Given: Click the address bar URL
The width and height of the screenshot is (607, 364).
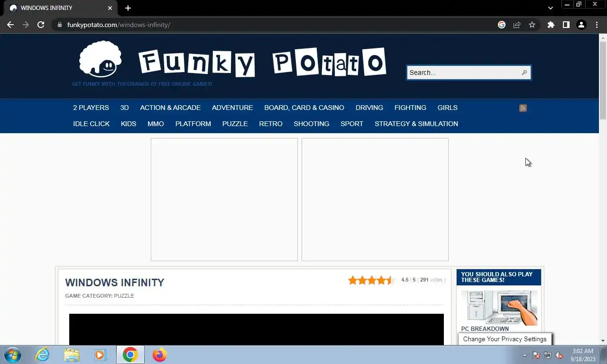Looking at the screenshot, I should click(119, 25).
